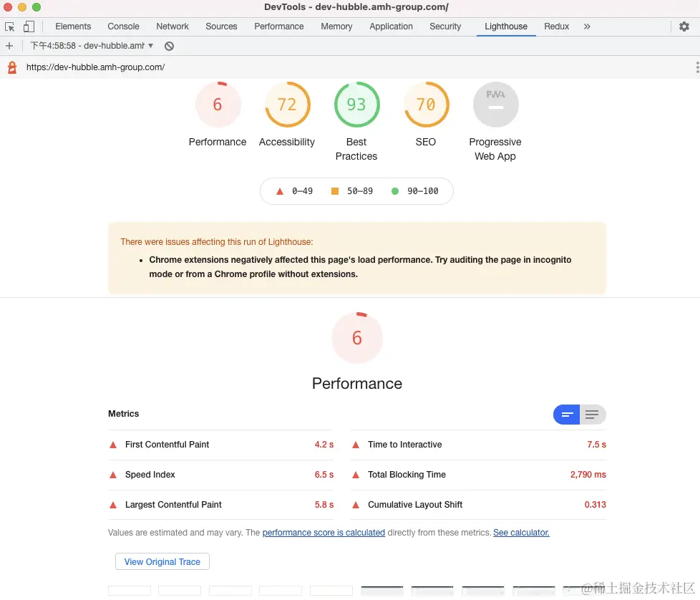
Task: Activate the inspect element picker icon
Action: (x=10, y=26)
